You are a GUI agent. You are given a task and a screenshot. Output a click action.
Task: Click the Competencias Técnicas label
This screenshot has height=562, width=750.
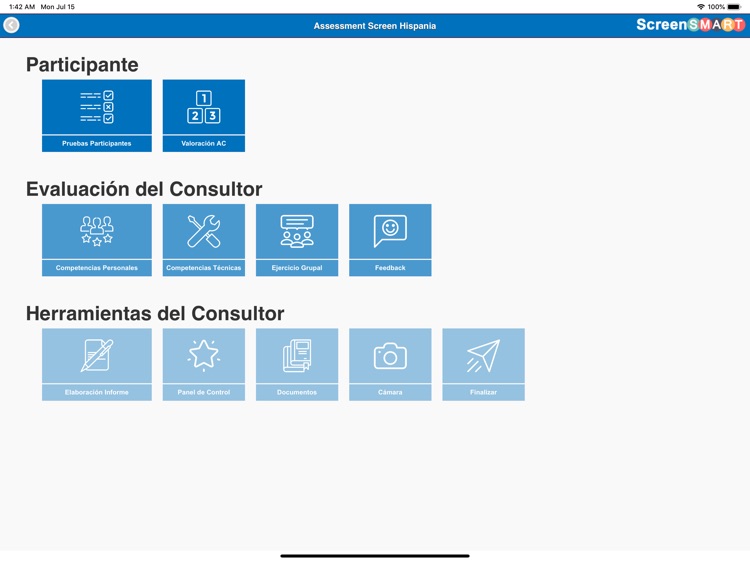pyautogui.click(x=204, y=268)
